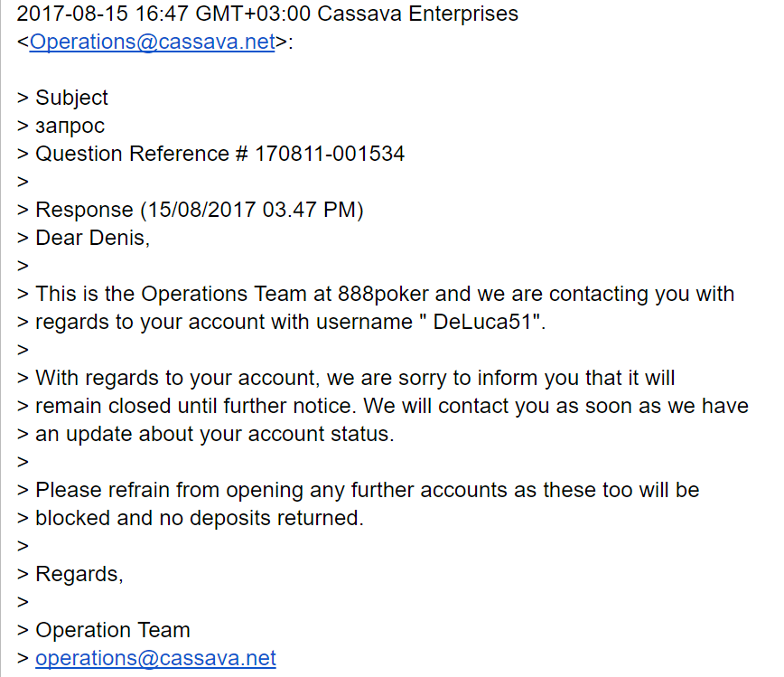Screen dimensions: 784x677
Task: Click the Operations@cassava.net link in header
Action: click(x=152, y=42)
